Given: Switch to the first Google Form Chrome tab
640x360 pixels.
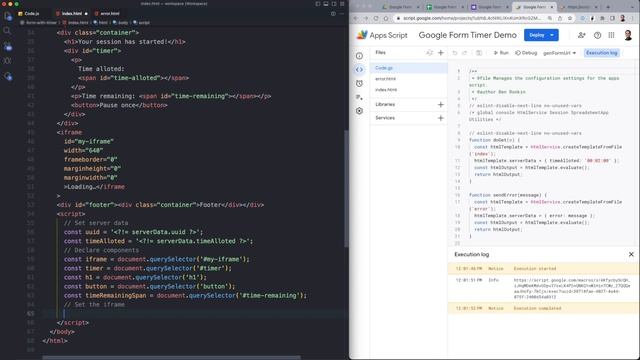Looking at the screenshot, I should click(400, 7).
